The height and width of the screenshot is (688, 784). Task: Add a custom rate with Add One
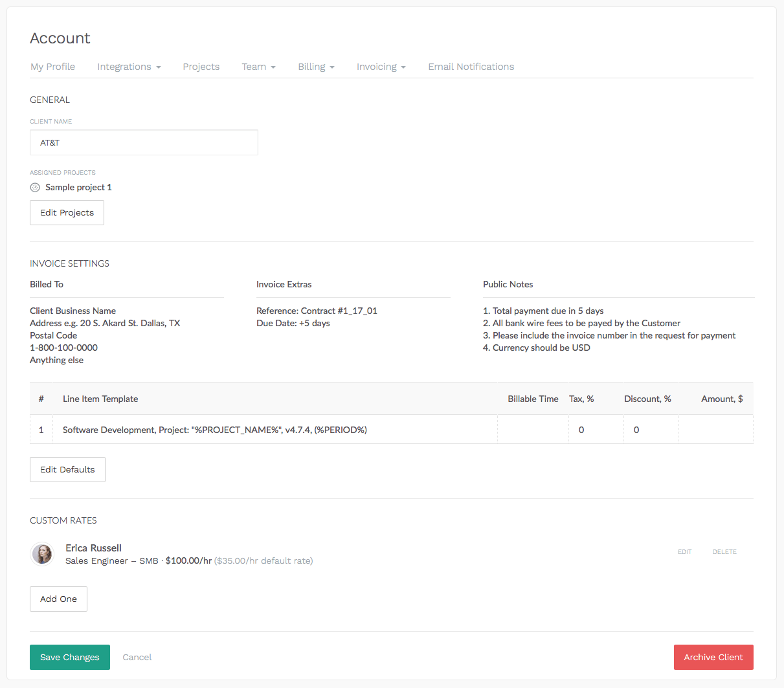[58, 599]
